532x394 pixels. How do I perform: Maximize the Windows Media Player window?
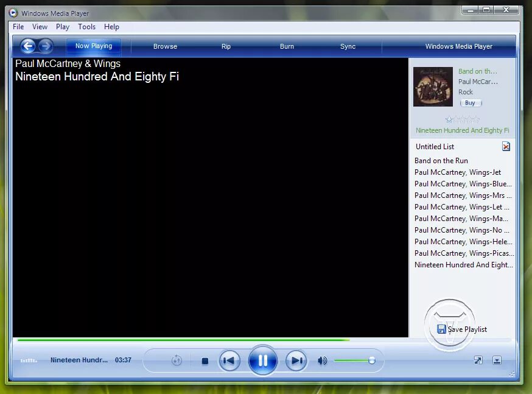[x=486, y=10]
